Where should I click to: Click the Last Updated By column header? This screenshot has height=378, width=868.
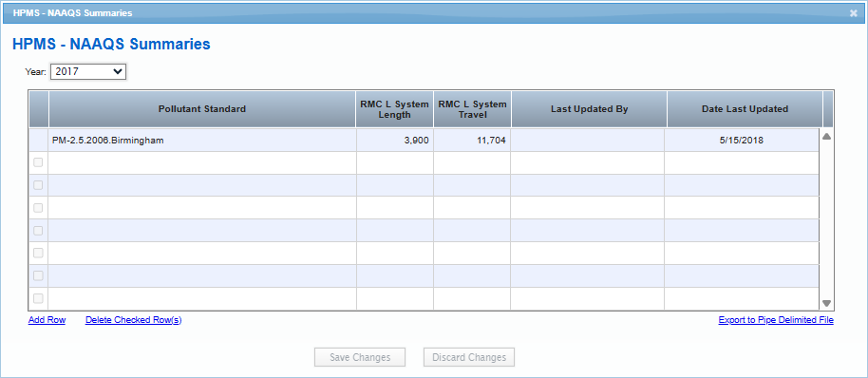click(x=589, y=109)
